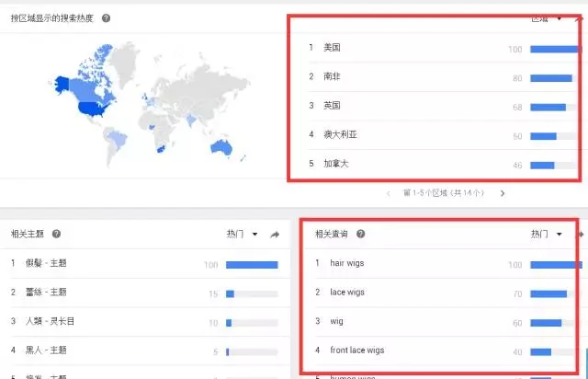Go to next page of regions
The width and height of the screenshot is (588, 379).
click(x=503, y=193)
